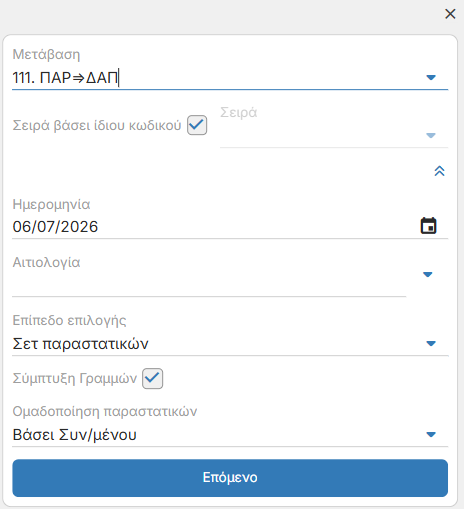Uncheck the Σύμπτυξη Γραμμών checkbox
This screenshot has width=464, height=509.
(x=152, y=378)
